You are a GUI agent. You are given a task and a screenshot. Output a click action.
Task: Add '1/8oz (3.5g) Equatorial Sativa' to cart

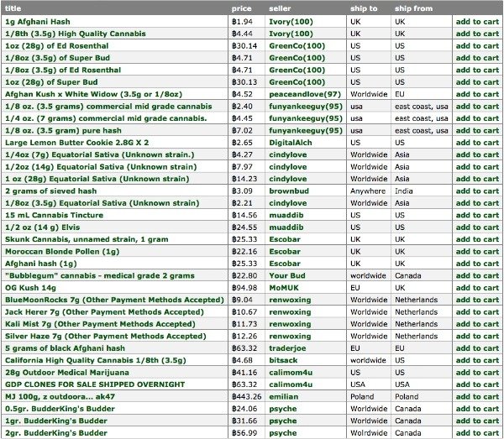click(477, 203)
